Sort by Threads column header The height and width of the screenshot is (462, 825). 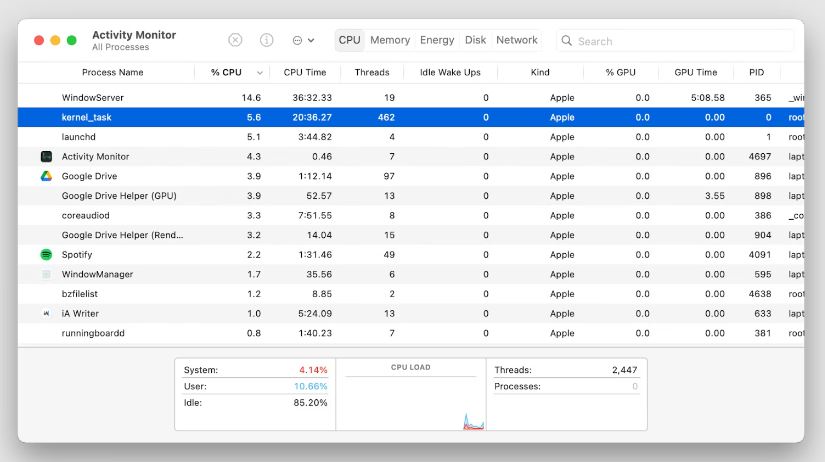(x=372, y=72)
